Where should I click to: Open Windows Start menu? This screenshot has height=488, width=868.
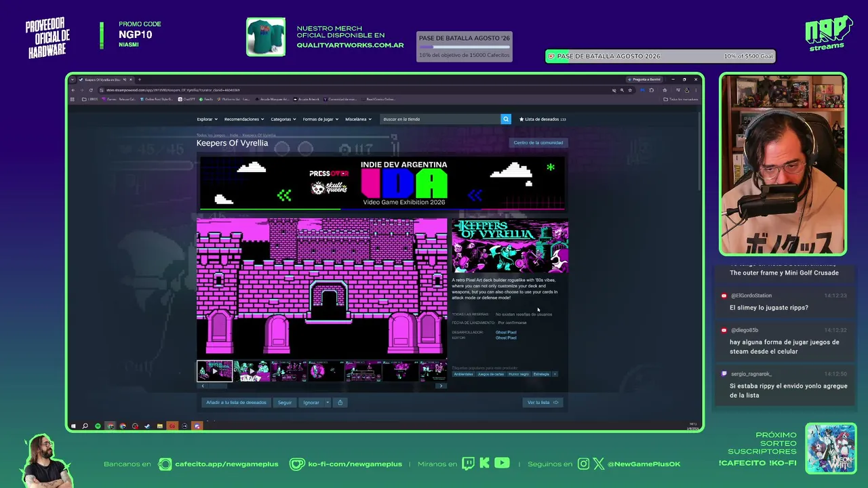click(73, 426)
